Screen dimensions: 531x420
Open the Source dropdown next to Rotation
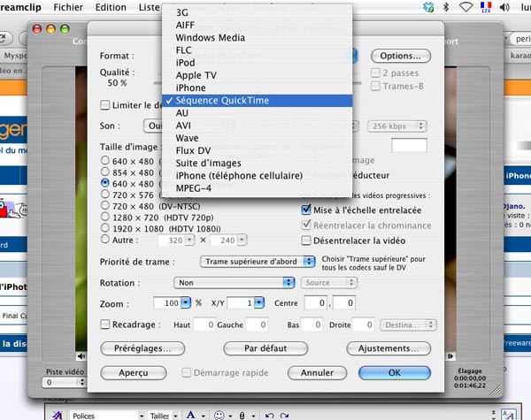pos(329,283)
